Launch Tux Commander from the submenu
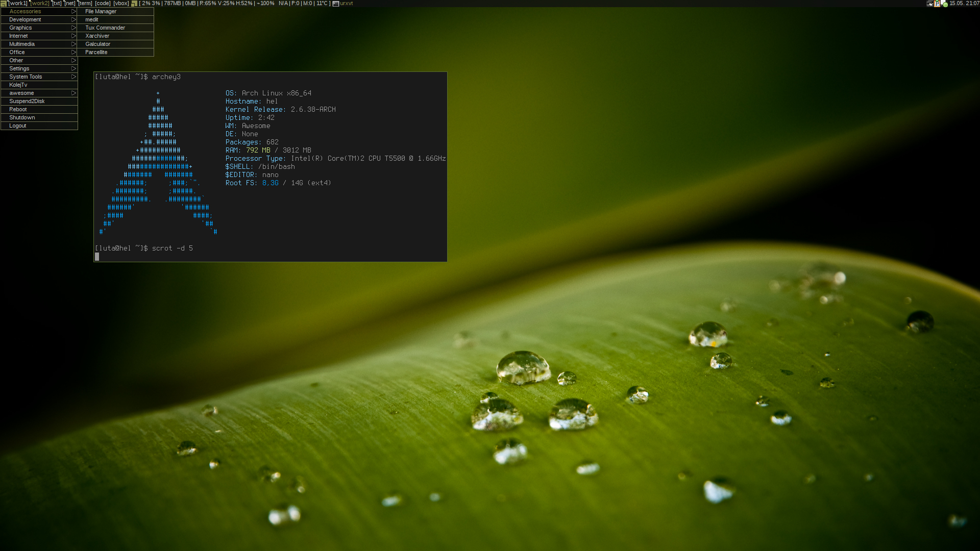The image size is (980, 551). pos(115,28)
